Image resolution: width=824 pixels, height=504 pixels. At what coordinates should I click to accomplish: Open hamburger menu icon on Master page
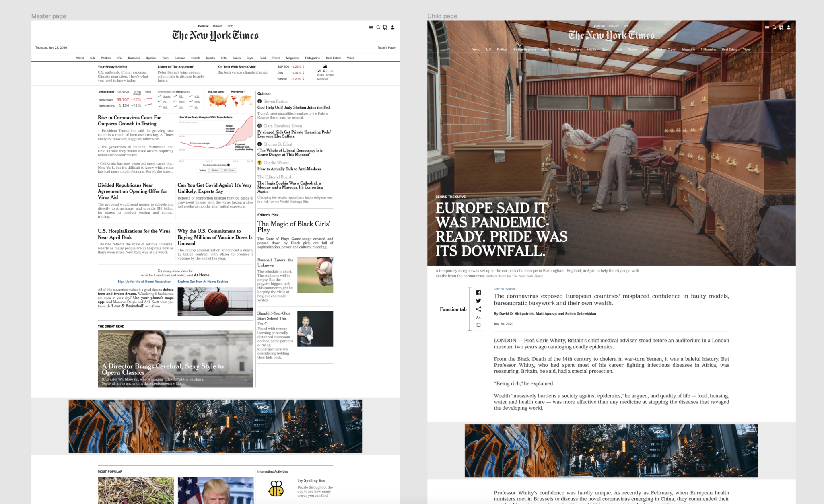pos(371,28)
